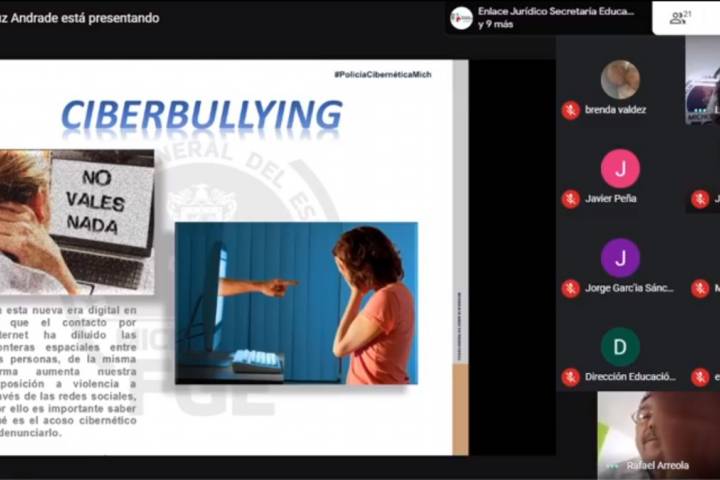720x480 pixels.
Task: Select Javier Peña's pink J avatar
Action: pos(620,168)
